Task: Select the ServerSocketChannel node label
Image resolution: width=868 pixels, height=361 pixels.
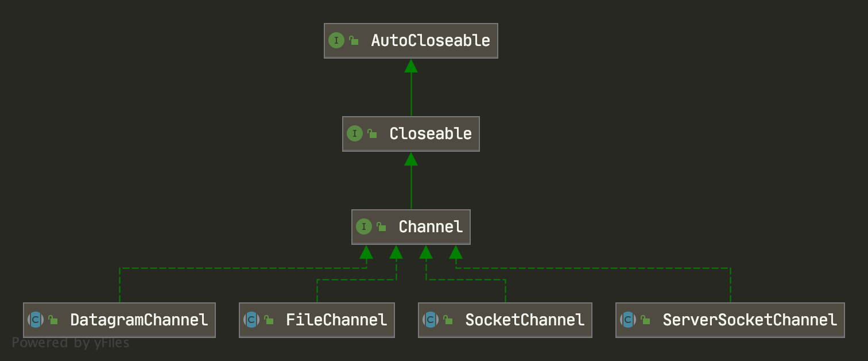Action: pyautogui.click(x=749, y=320)
